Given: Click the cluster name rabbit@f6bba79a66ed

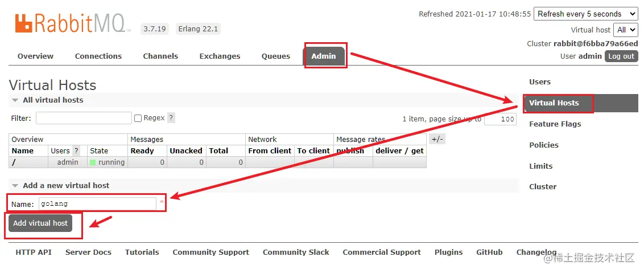Looking at the screenshot, I should [x=596, y=44].
